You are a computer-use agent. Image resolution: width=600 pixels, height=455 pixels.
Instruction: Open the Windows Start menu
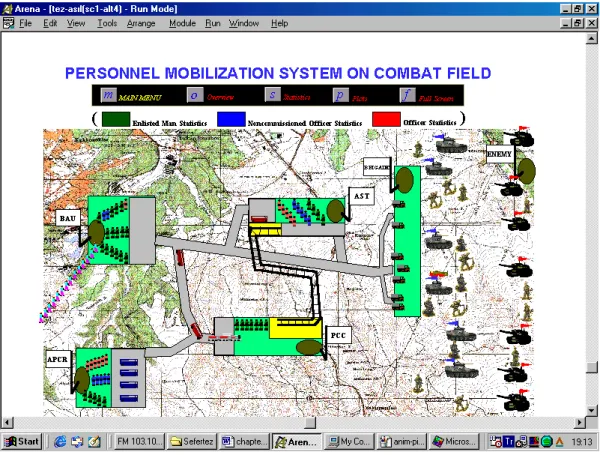click(22, 442)
